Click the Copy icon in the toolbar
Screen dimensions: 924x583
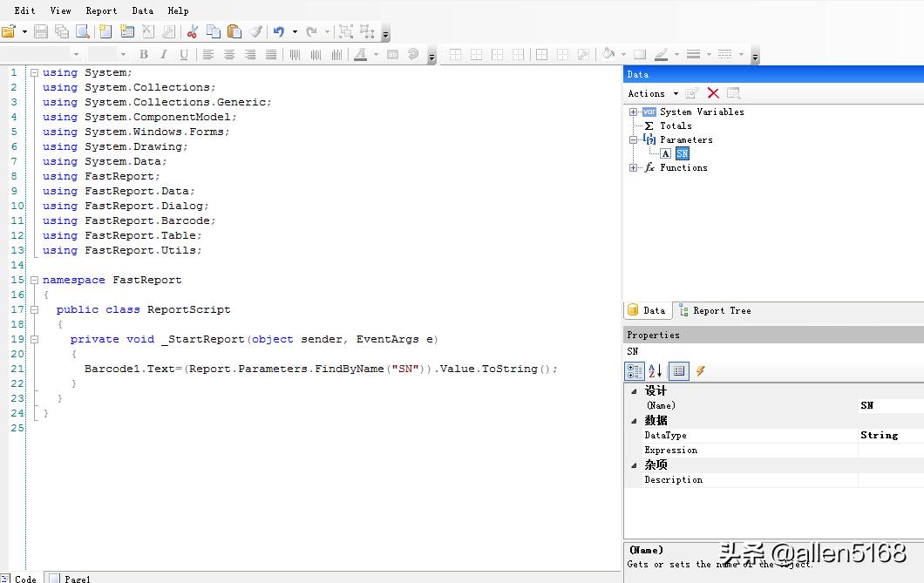point(214,31)
